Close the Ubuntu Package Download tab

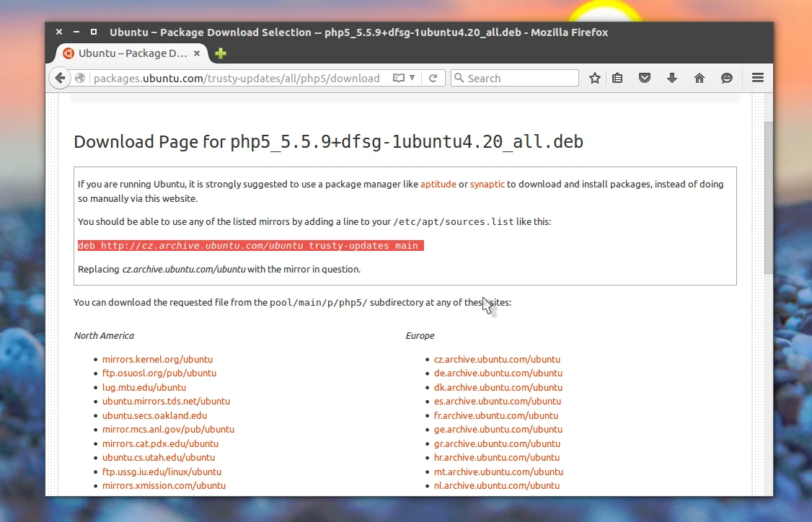tap(197, 53)
